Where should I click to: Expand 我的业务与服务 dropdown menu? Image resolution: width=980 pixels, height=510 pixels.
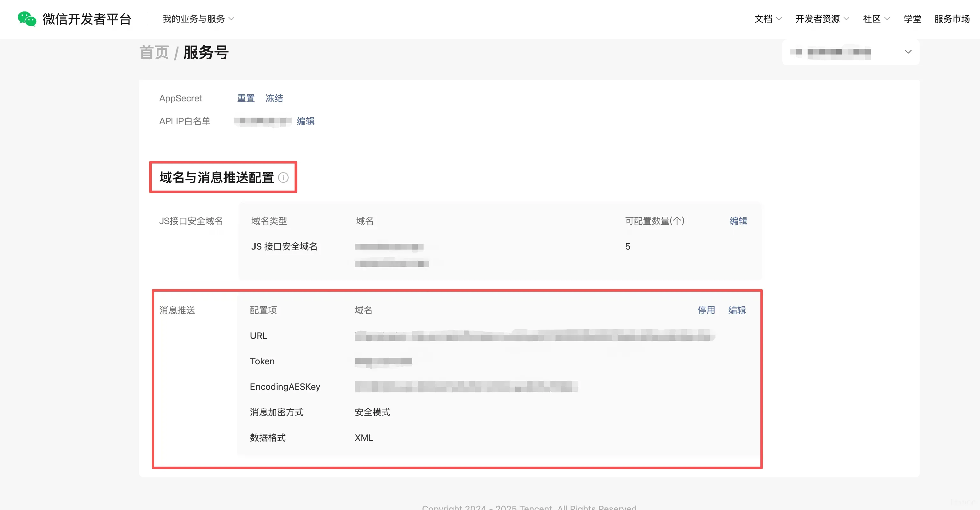click(198, 19)
